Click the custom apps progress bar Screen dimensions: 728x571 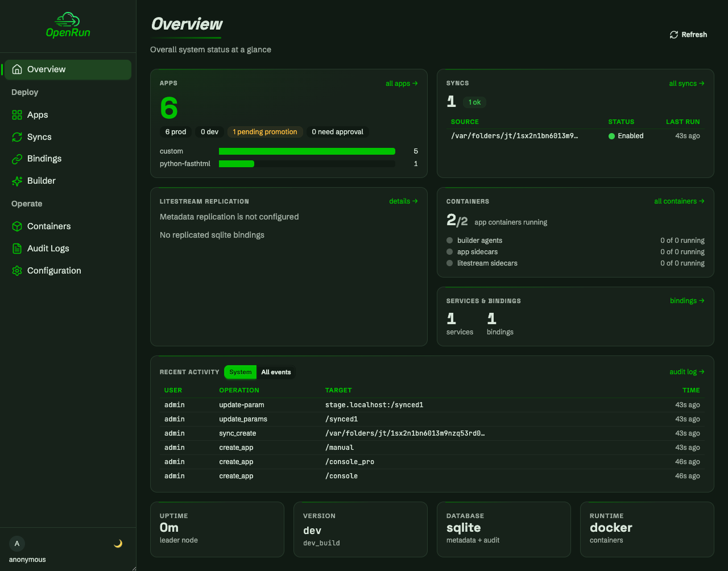coord(307,151)
